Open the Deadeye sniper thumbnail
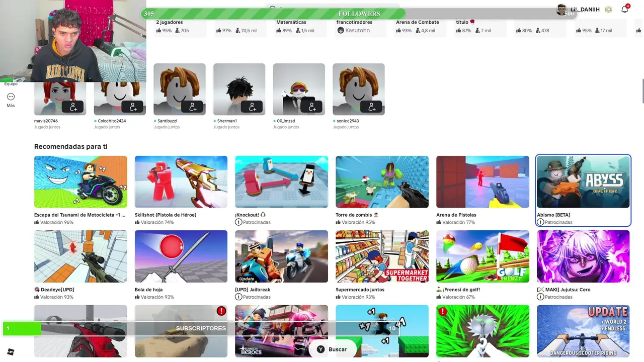 coord(80,256)
